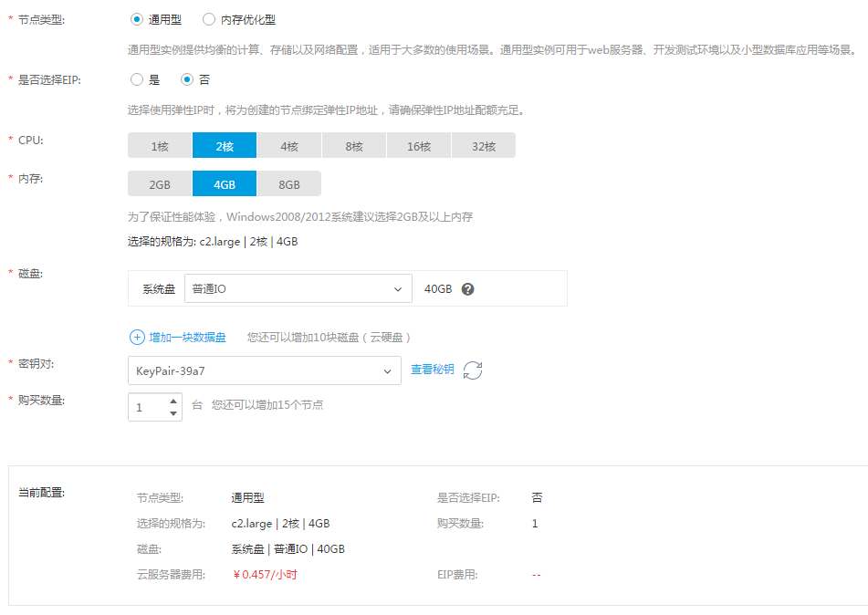
Task: Select the 4核 CPU option
Action: pos(289,146)
